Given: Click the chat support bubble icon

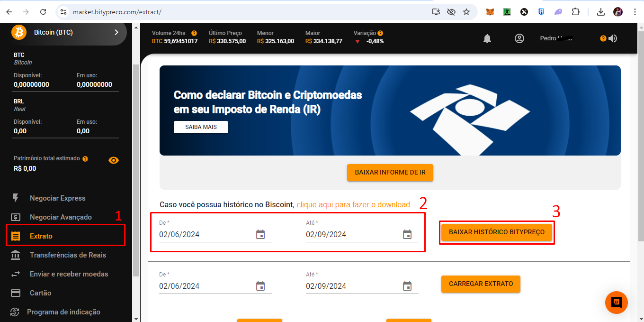Looking at the screenshot, I should tap(616, 303).
